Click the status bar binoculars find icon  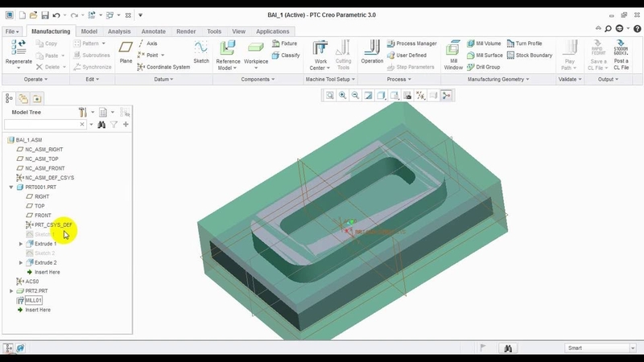(x=508, y=348)
